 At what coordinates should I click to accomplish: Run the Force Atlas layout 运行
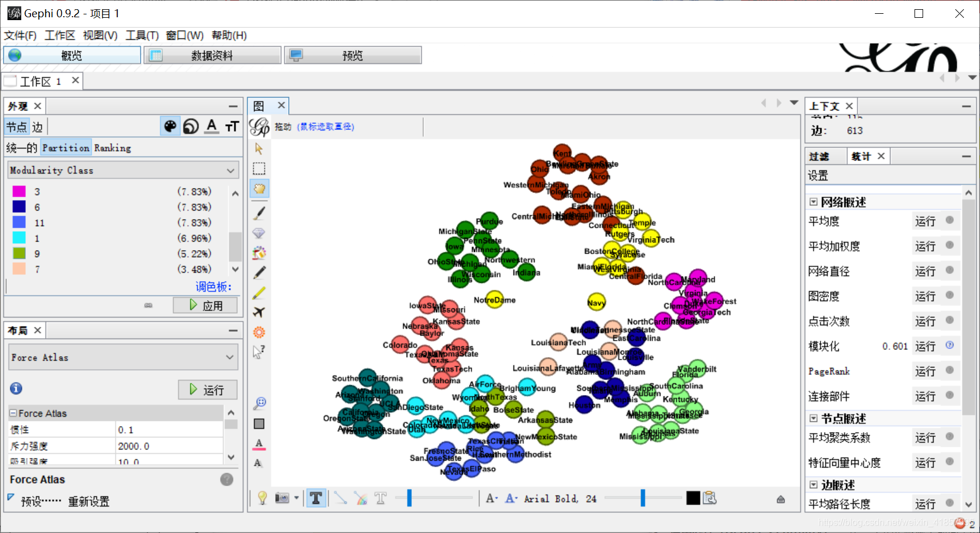point(207,390)
